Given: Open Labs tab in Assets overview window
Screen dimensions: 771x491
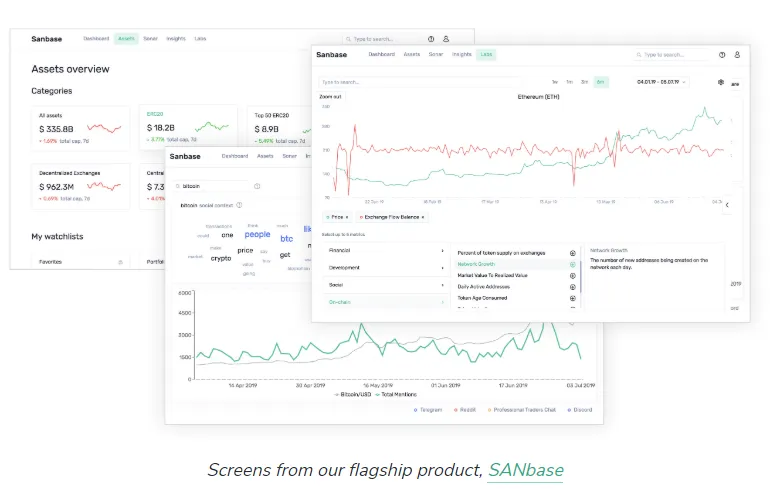Looking at the screenshot, I should click(200, 39).
